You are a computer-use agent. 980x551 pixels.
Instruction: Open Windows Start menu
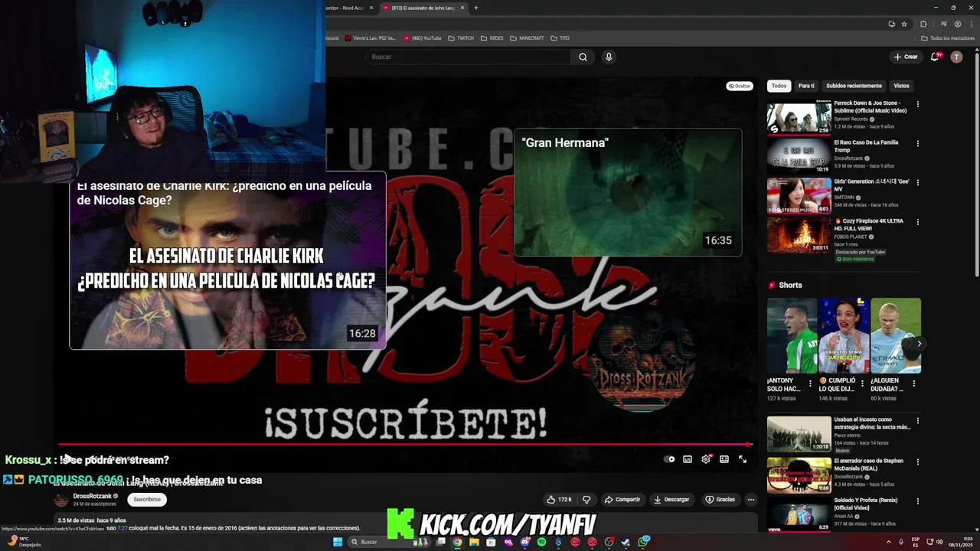pos(338,542)
